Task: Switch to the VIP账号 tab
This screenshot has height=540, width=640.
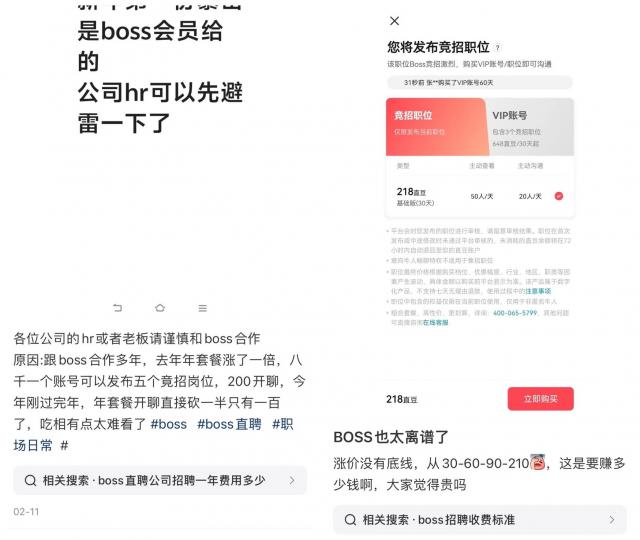Action: [x=531, y=127]
